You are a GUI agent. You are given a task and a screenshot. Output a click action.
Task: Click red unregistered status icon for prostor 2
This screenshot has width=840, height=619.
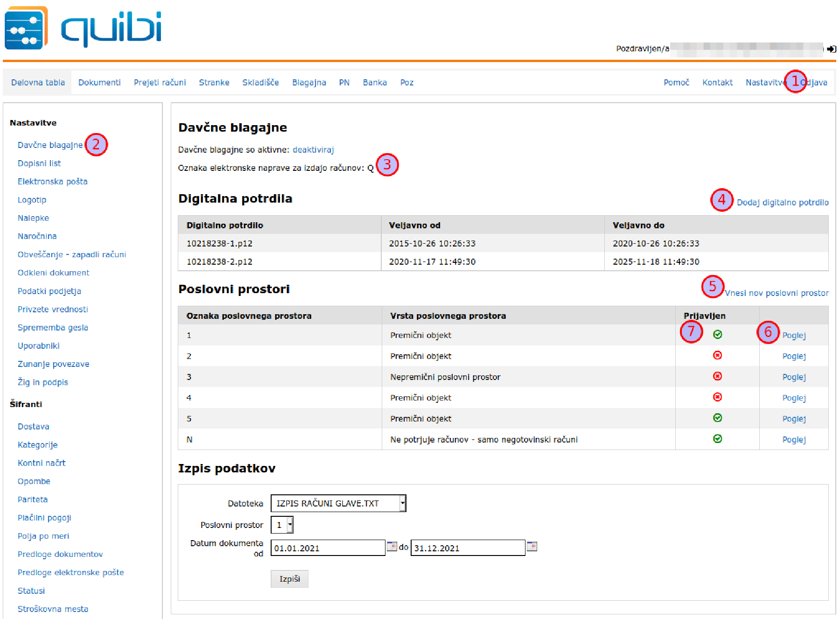717,355
